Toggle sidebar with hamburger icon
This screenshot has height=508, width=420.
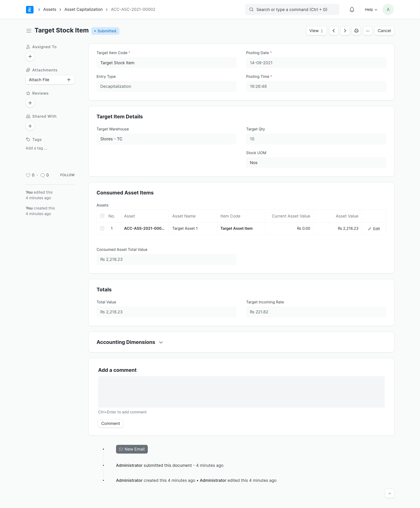pos(29,31)
